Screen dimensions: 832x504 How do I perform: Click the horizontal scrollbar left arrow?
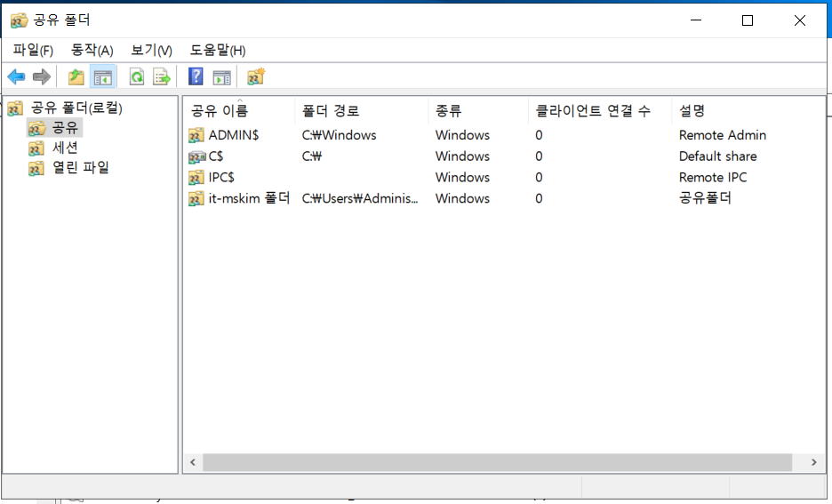[x=193, y=462]
